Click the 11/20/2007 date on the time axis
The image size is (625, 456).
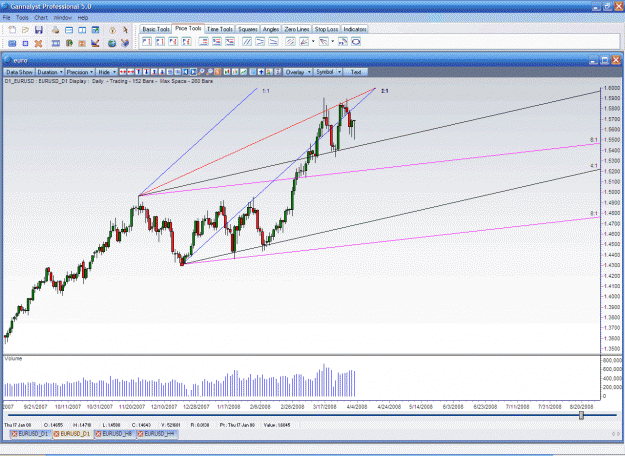(132, 407)
